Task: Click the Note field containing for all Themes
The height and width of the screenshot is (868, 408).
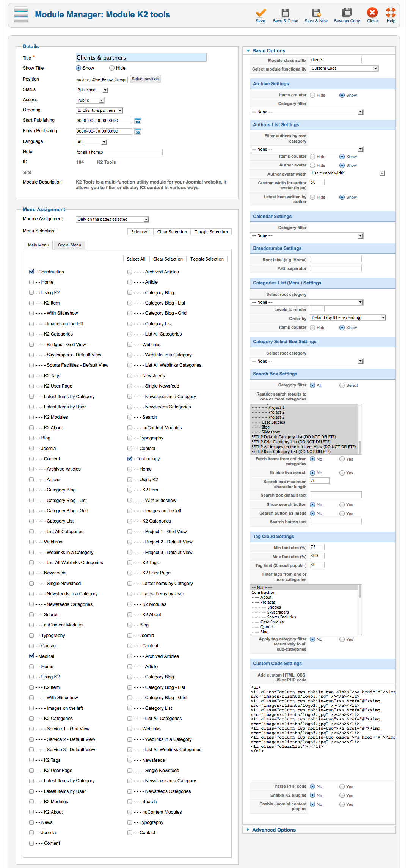Action: (x=119, y=152)
